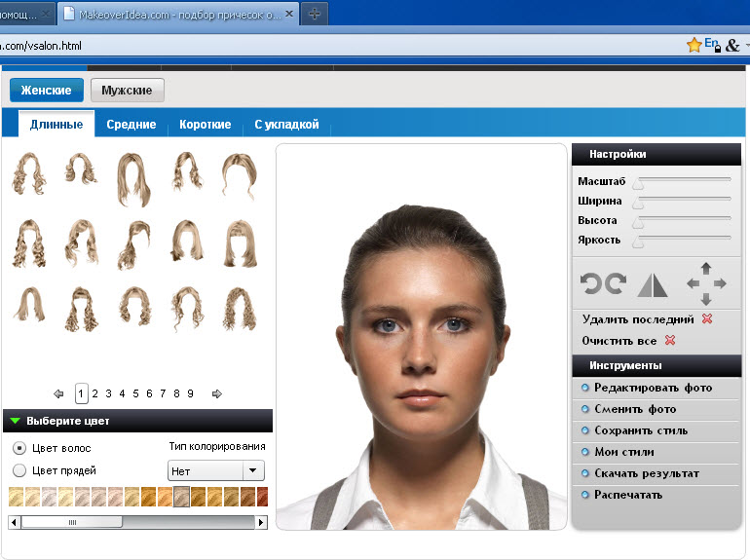Click red X next to Очистить все
This screenshot has width=750, height=560.
click(x=669, y=341)
